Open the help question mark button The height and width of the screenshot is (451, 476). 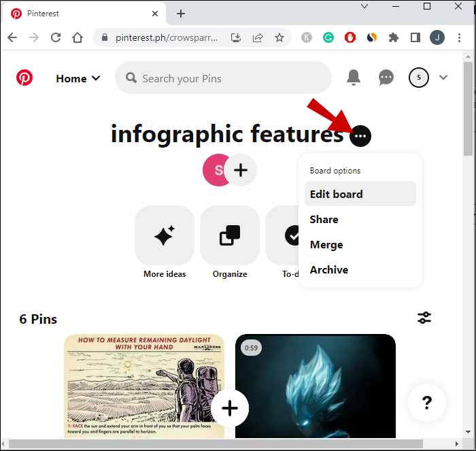[x=427, y=403]
